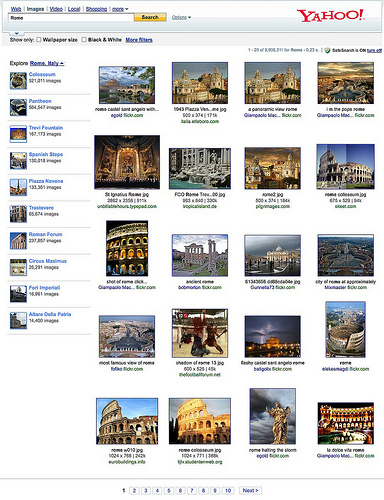Open the More filters link

139,40
